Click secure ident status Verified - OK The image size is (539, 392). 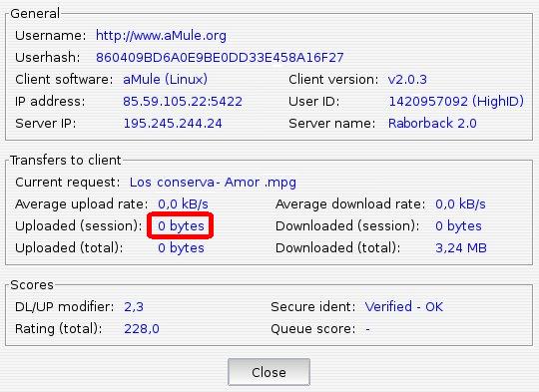coord(404,307)
